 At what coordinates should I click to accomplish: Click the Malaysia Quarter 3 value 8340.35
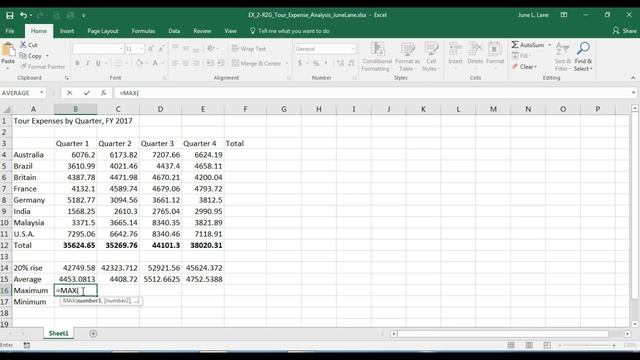pyautogui.click(x=160, y=223)
